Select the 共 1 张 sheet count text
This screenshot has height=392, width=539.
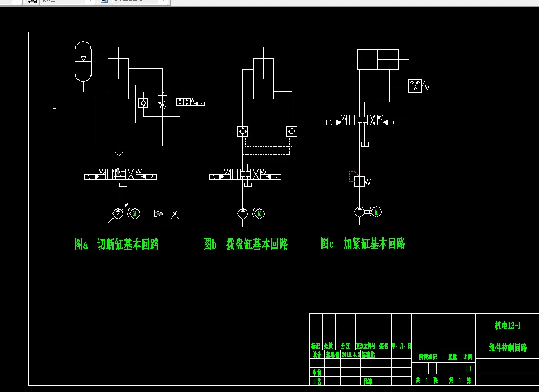[427, 380]
